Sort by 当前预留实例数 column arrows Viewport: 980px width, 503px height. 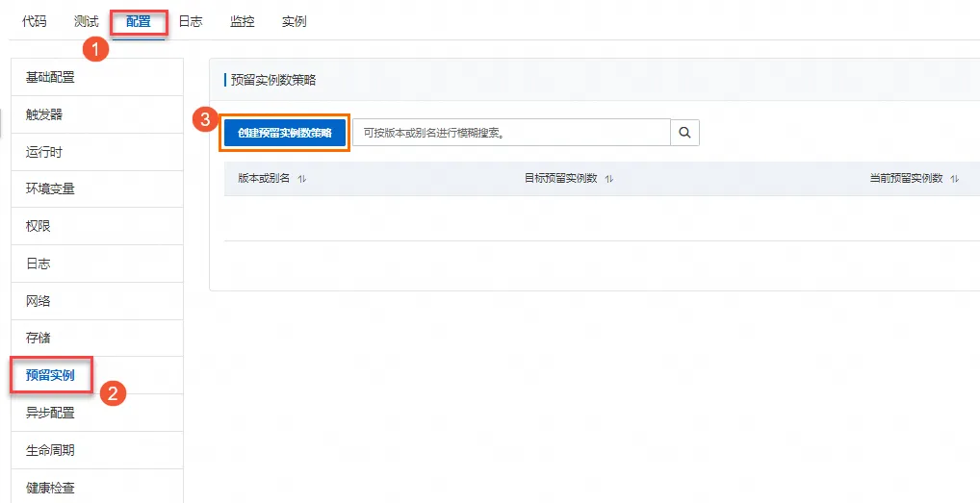(x=954, y=179)
